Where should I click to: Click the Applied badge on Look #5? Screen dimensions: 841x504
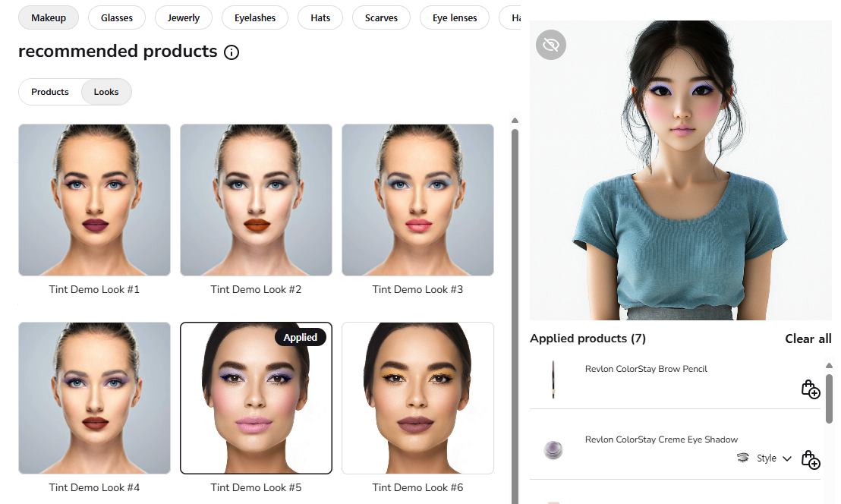pos(301,337)
